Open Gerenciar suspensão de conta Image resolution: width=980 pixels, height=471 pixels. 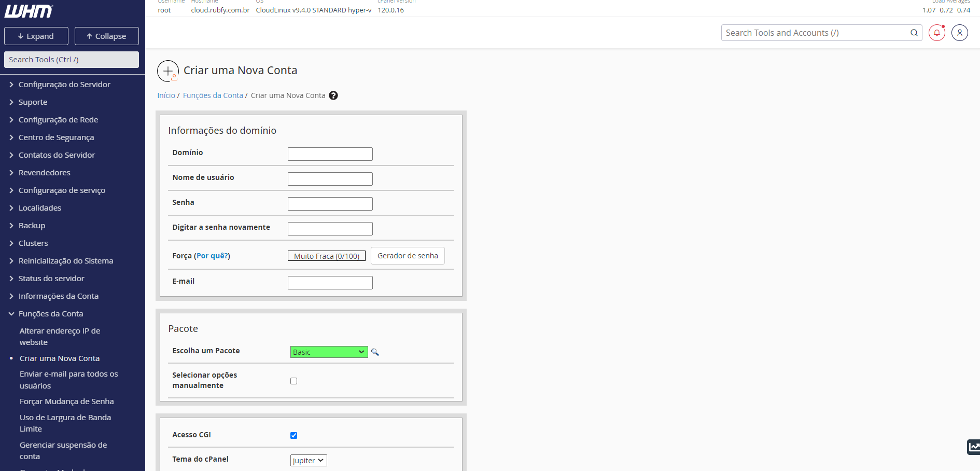coord(63,450)
